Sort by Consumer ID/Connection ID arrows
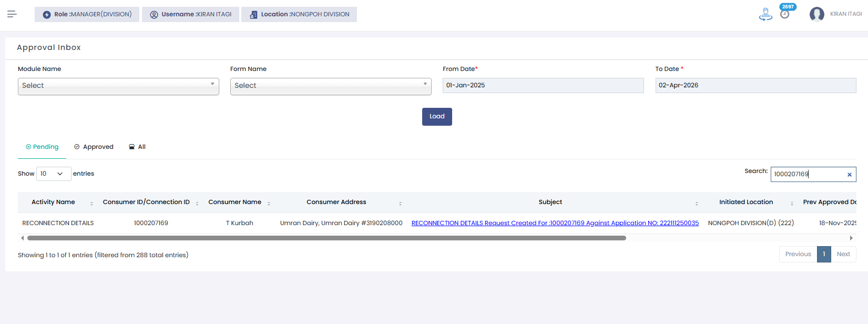This screenshot has width=868, height=324. pos(197,204)
